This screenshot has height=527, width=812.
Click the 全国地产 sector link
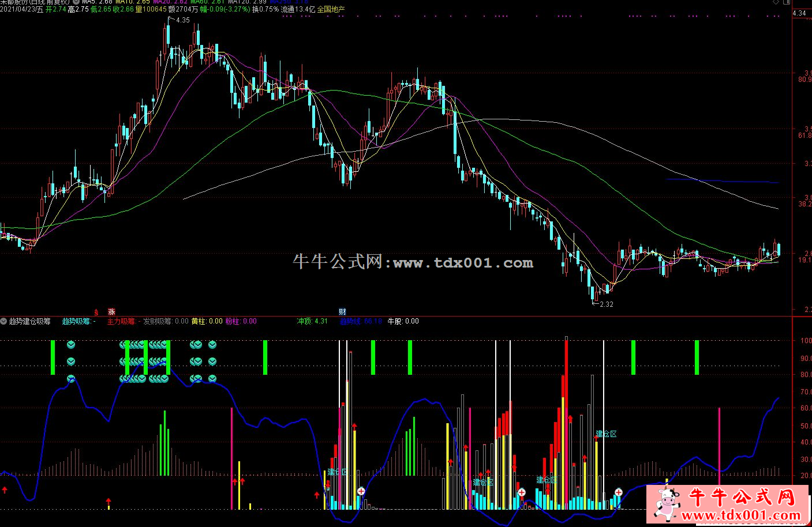coord(331,9)
